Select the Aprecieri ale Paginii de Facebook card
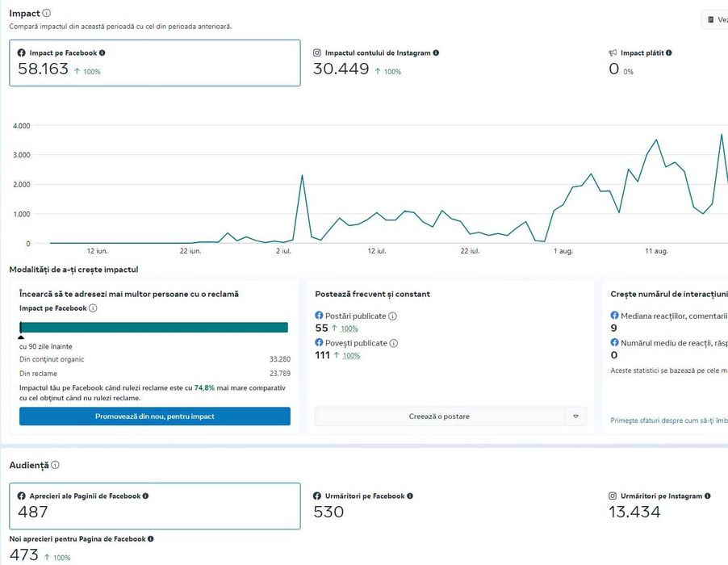The height and width of the screenshot is (565, 728). (155, 506)
